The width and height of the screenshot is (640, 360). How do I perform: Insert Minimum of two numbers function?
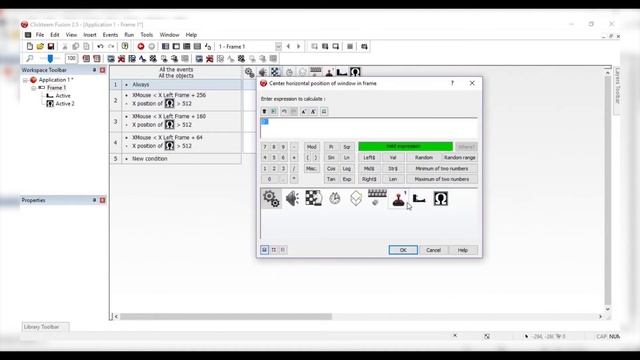pyautogui.click(x=442, y=169)
